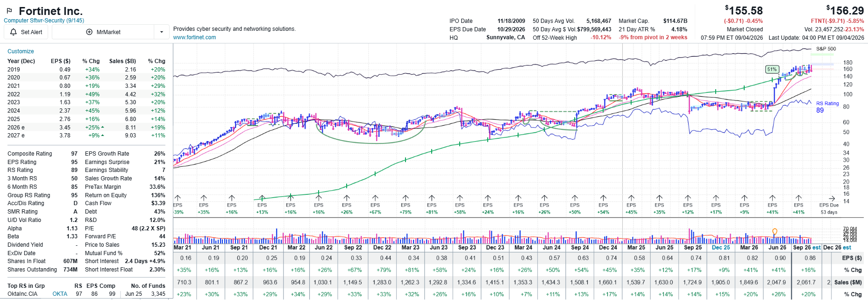Click the Forward P/E 44 value
Viewport: 868px width, 300px height.
(162, 236)
